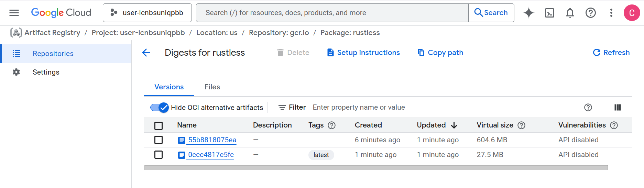Click the horizontal table scrollbar

click(376, 168)
